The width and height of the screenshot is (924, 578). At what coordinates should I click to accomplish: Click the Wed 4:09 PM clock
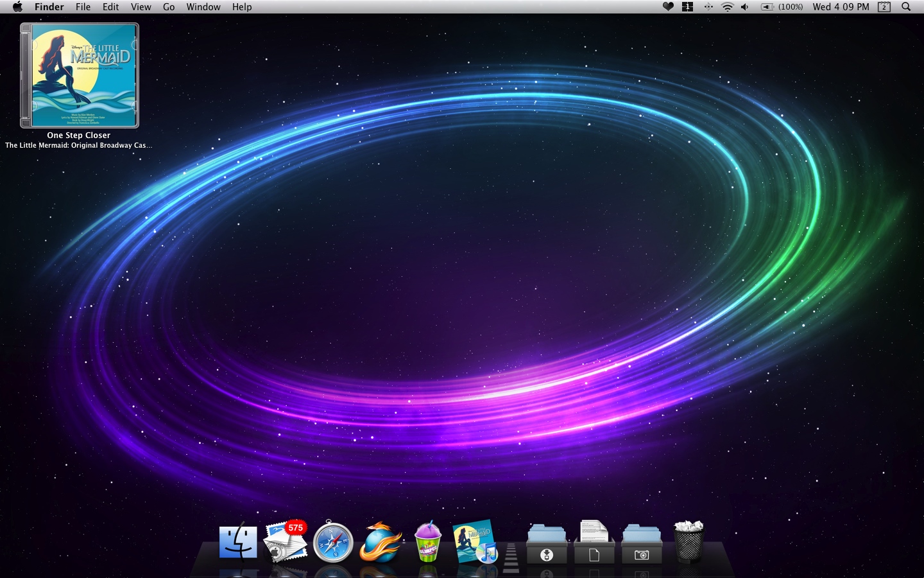tap(841, 7)
